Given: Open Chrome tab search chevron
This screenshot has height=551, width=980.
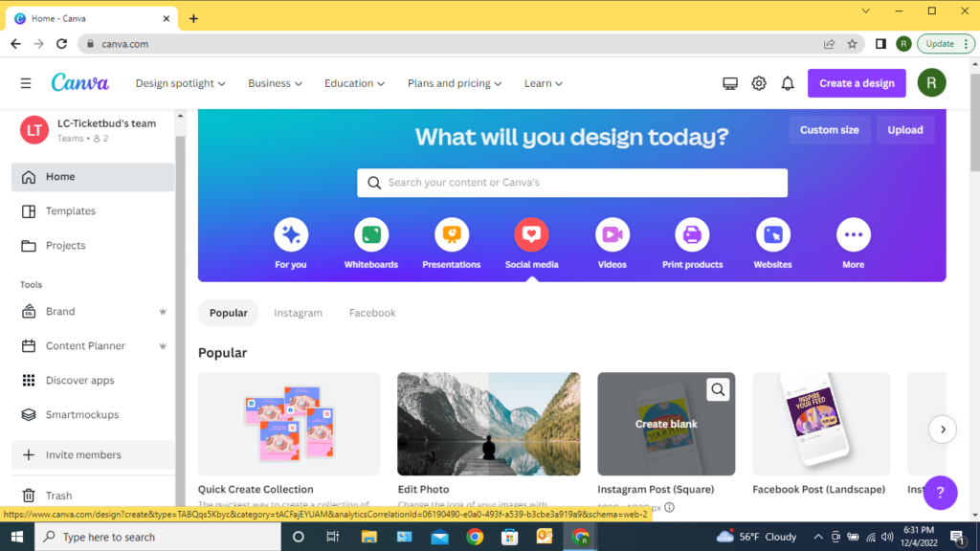Looking at the screenshot, I should pyautogui.click(x=865, y=11).
